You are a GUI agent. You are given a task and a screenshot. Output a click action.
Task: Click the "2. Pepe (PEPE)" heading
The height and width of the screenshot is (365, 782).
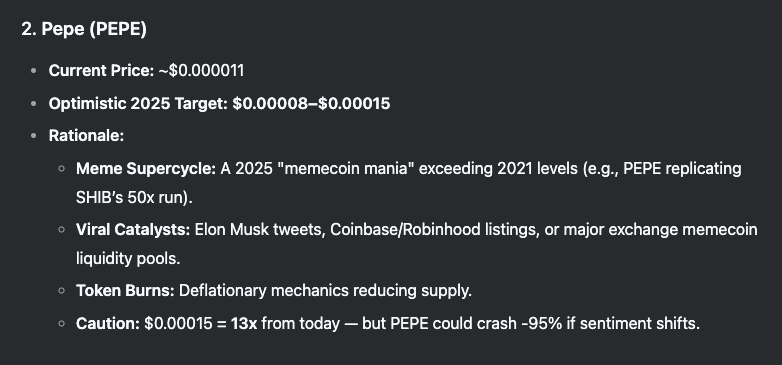pyautogui.click(x=84, y=29)
